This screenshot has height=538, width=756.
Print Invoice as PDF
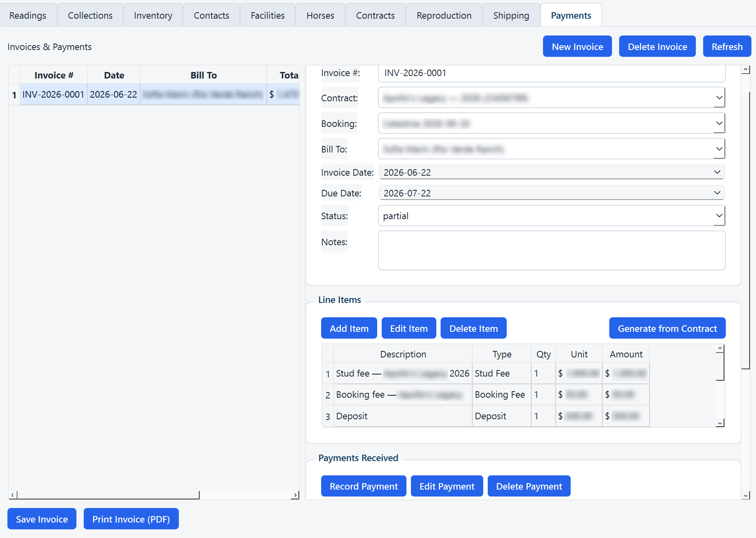pyautogui.click(x=131, y=519)
